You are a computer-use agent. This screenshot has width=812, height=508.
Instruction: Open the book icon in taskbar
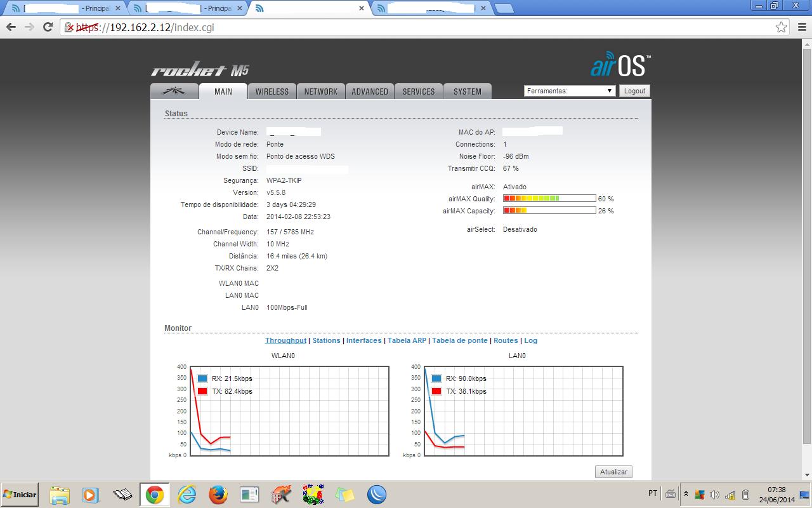122,494
